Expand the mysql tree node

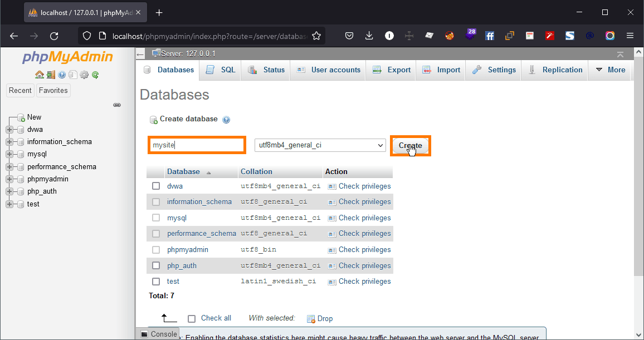[9, 154]
